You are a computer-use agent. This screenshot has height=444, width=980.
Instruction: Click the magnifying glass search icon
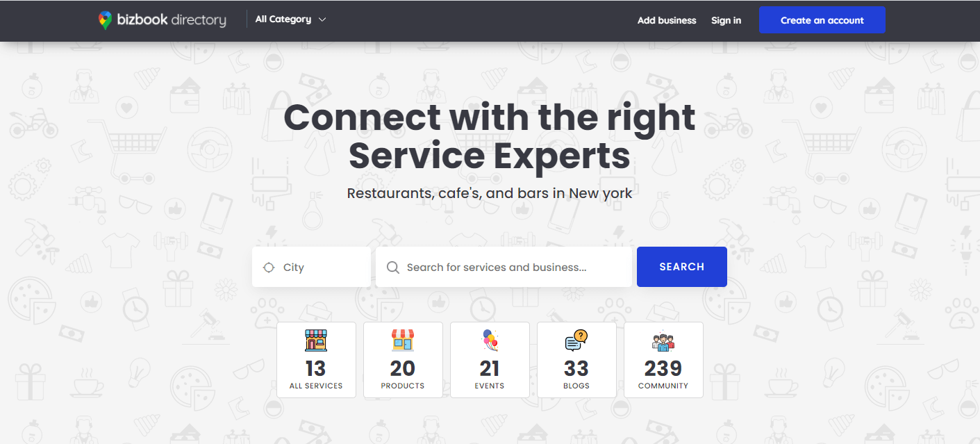(x=392, y=268)
